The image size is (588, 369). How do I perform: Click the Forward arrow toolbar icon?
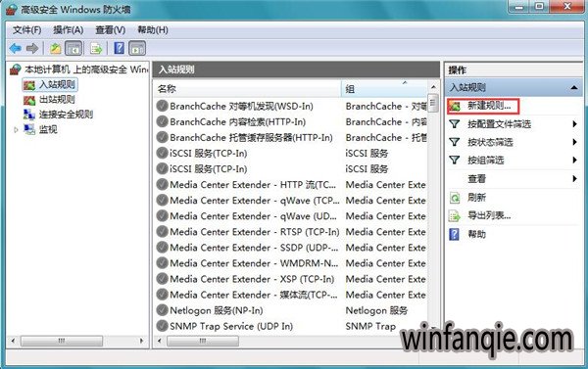[32, 48]
